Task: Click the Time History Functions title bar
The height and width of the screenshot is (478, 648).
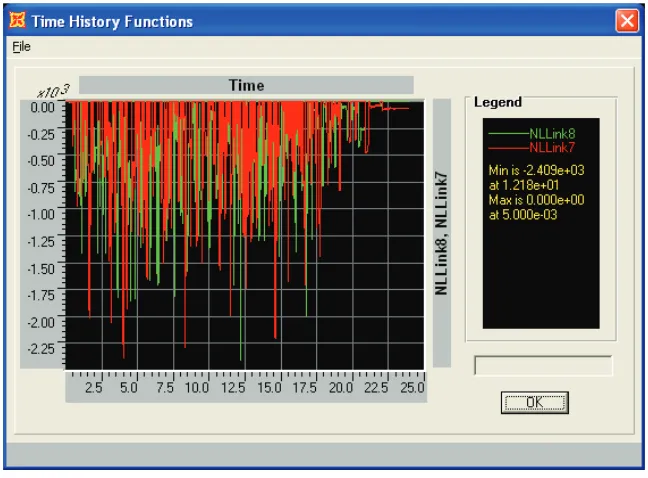Action: click(310, 21)
